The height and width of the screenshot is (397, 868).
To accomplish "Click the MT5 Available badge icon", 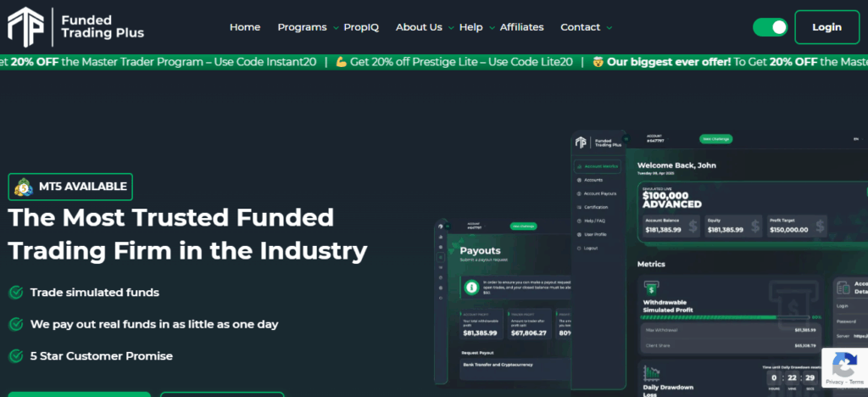I will (25, 187).
